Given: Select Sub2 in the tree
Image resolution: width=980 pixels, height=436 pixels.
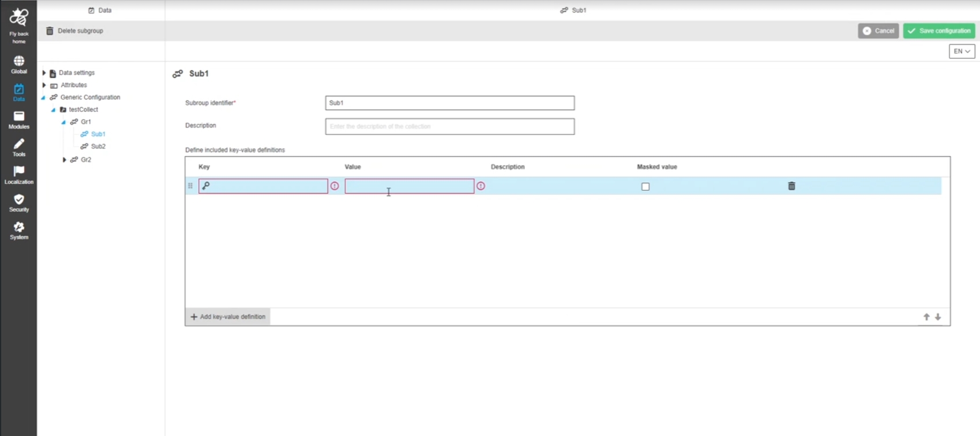Looking at the screenshot, I should pos(98,146).
